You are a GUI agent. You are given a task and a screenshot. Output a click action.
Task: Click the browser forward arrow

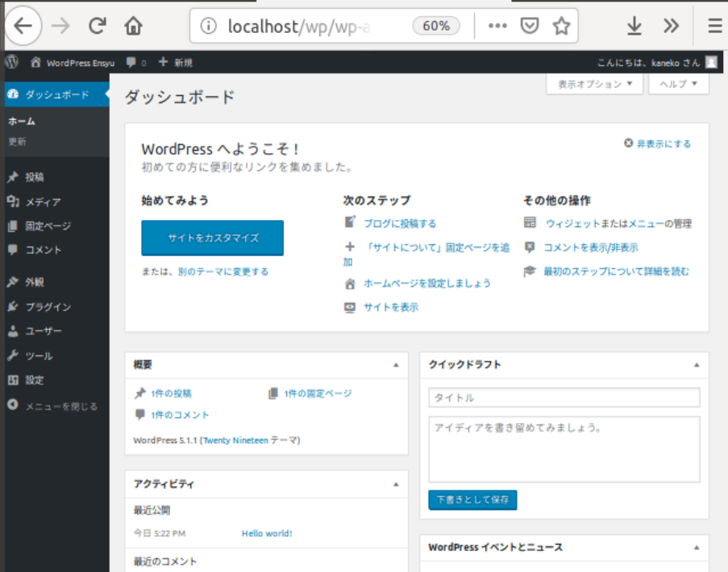[x=60, y=26]
